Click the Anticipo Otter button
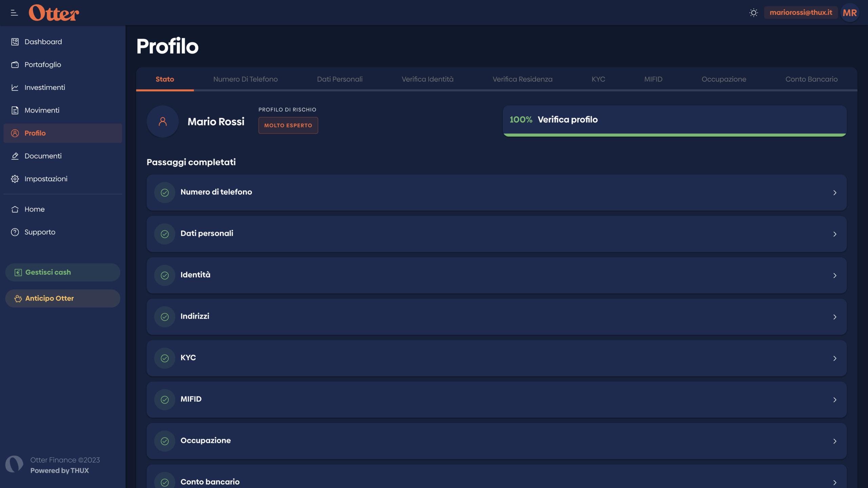 pyautogui.click(x=63, y=298)
